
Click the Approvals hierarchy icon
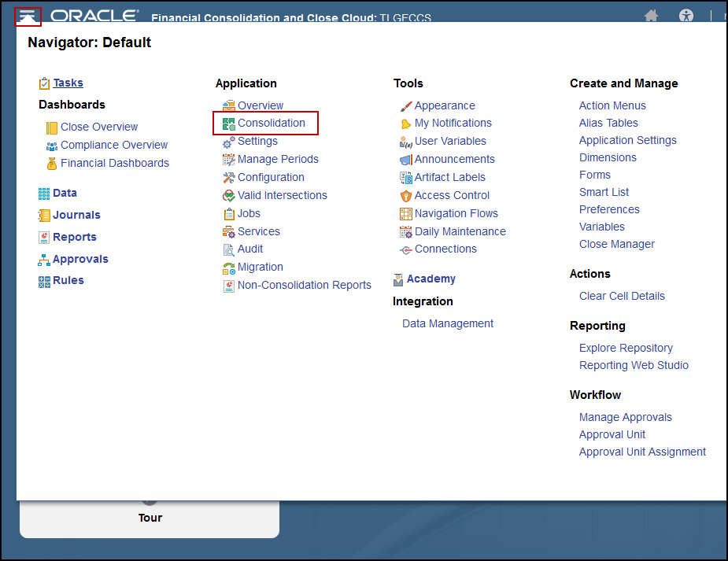pyautogui.click(x=44, y=260)
